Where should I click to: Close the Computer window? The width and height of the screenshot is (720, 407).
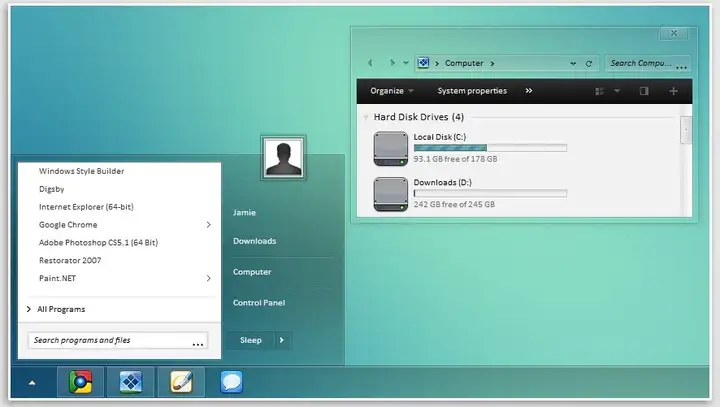click(x=674, y=33)
